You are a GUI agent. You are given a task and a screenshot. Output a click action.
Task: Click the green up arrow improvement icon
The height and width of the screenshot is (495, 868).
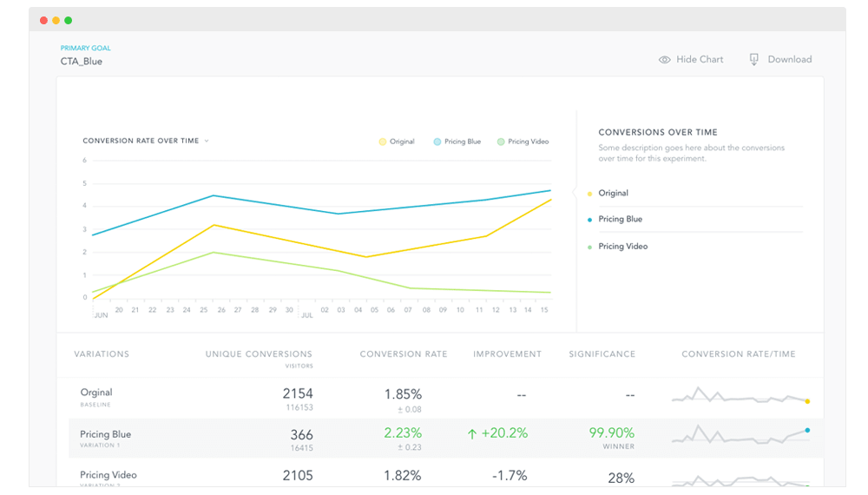tap(472, 433)
